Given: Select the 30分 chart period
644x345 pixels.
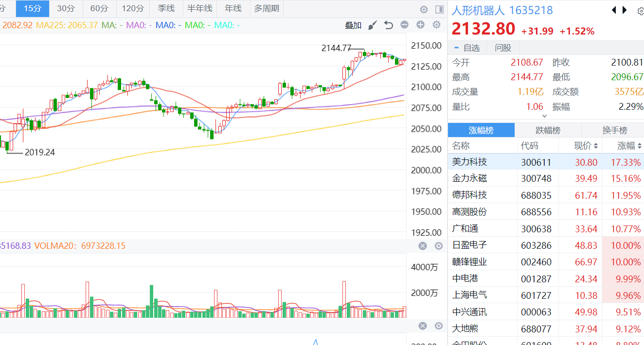Looking at the screenshot, I should (66, 8).
